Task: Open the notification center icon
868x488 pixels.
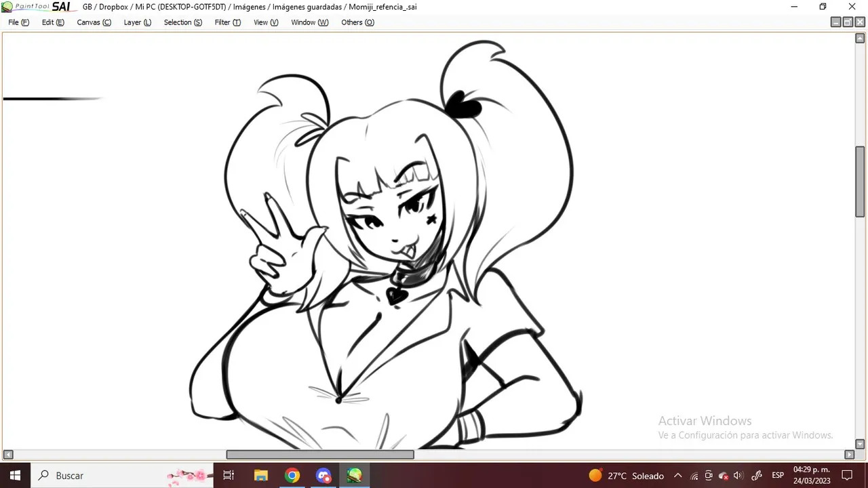Action: (x=847, y=475)
